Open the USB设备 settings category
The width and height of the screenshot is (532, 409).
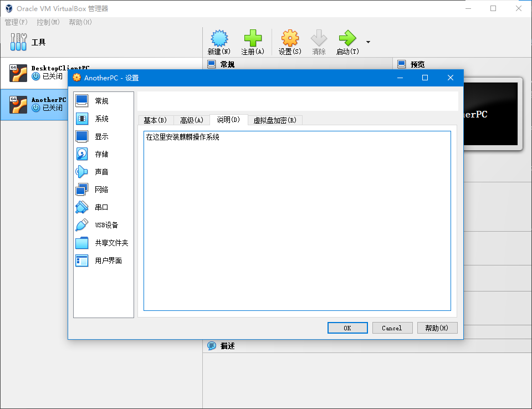click(104, 224)
